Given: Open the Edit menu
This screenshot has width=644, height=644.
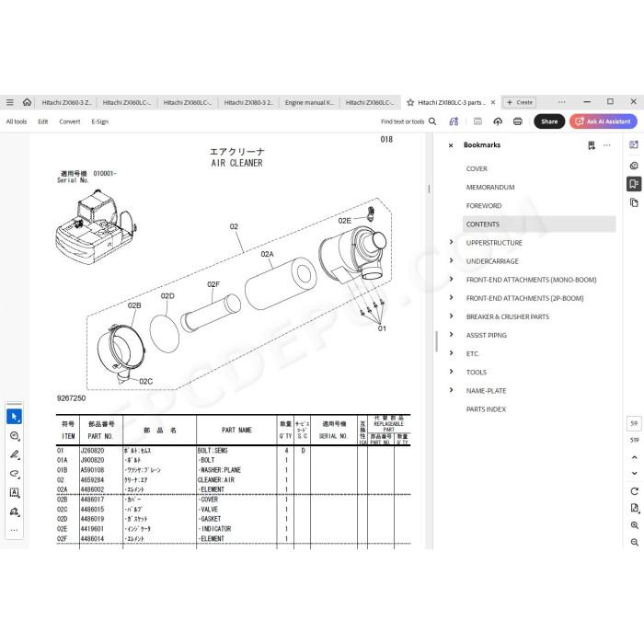Looking at the screenshot, I should point(42,121).
